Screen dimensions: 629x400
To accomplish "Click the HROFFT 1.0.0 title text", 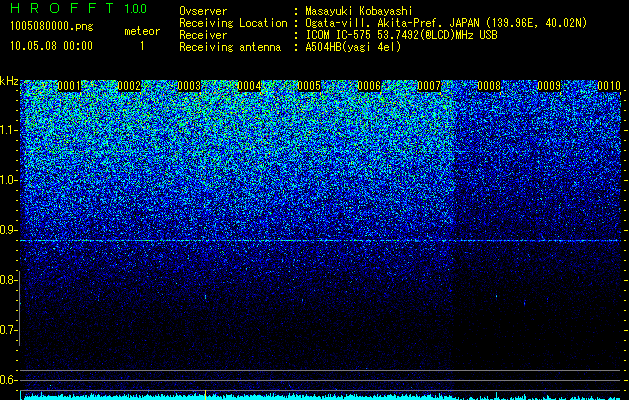I will (x=78, y=8).
